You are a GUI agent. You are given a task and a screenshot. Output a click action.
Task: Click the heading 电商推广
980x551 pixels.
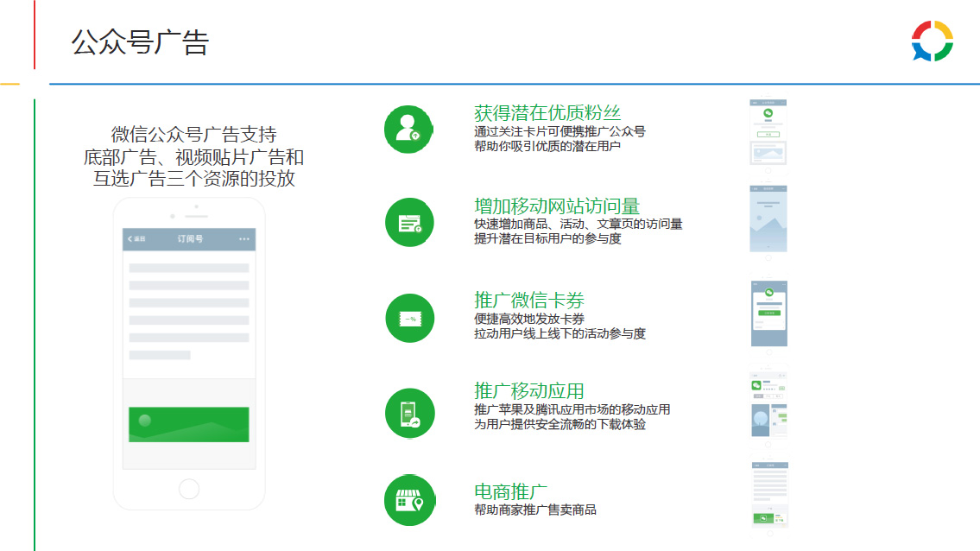510,492
